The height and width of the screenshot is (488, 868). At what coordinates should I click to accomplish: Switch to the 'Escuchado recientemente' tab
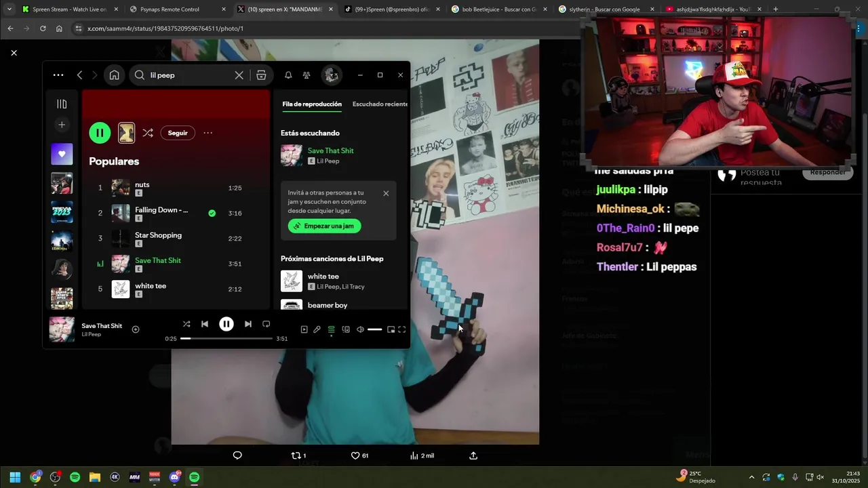click(380, 104)
